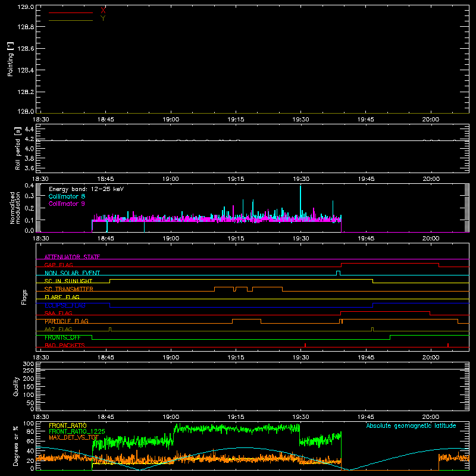476x476 pixels.
Task: Click the olive Y legend line sample
Action: tap(71, 20)
